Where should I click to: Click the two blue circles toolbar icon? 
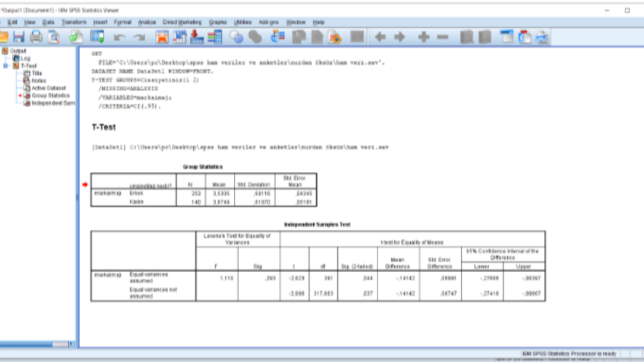pyautogui.click(x=236, y=37)
